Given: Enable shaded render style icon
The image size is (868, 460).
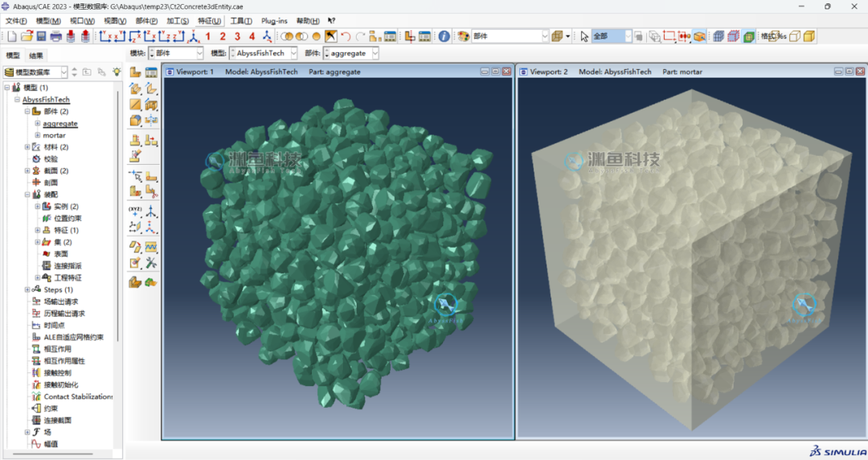Looking at the screenshot, I should 809,36.
